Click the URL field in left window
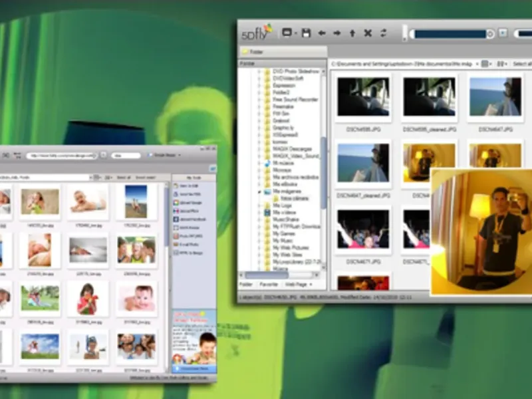The image size is (532, 399). tap(61, 156)
